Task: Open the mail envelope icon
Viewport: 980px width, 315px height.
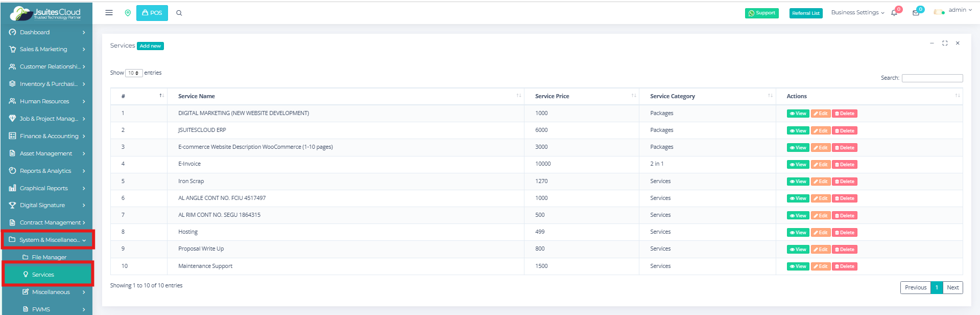Action: coord(916,13)
